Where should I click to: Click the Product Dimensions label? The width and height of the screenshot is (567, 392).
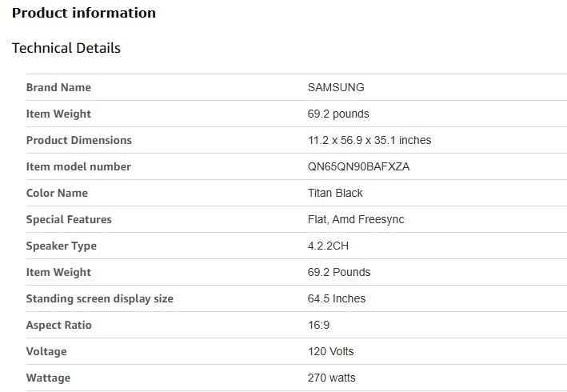point(79,140)
